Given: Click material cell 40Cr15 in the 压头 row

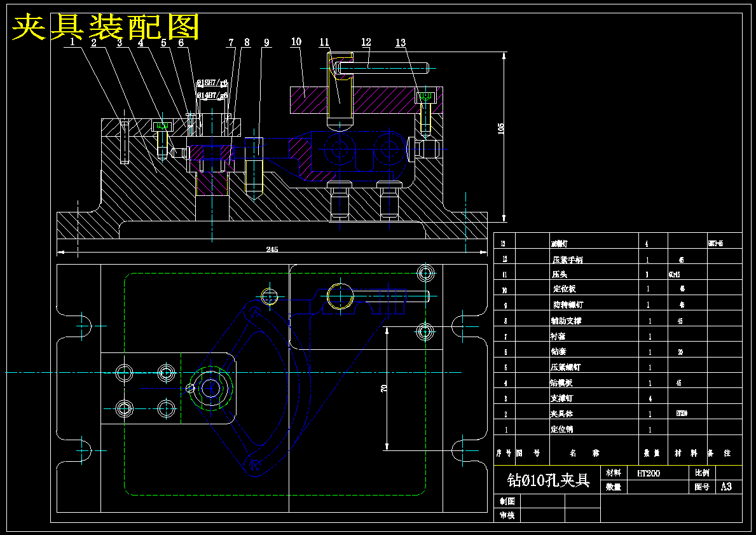Looking at the screenshot, I should coord(674,274).
